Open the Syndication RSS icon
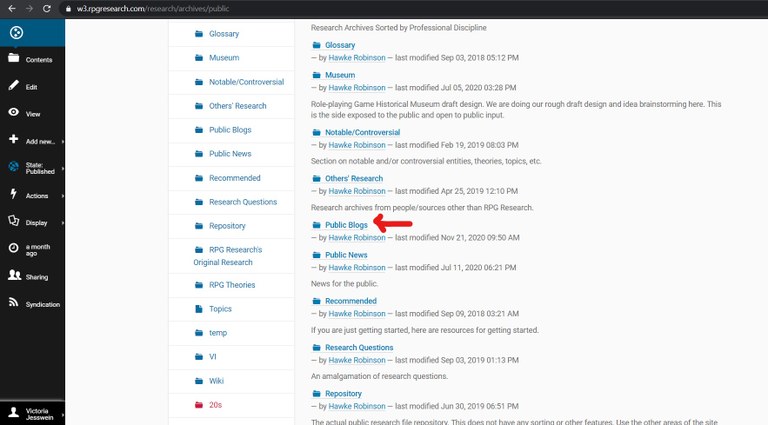Image resolution: width=768 pixels, height=425 pixels. pyautogui.click(x=14, y=303)
